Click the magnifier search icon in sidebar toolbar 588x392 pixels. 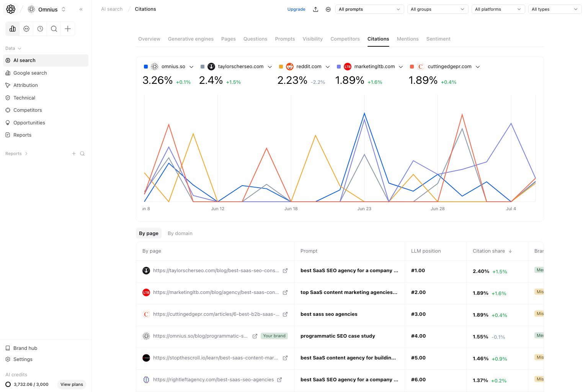pos(54,29)
